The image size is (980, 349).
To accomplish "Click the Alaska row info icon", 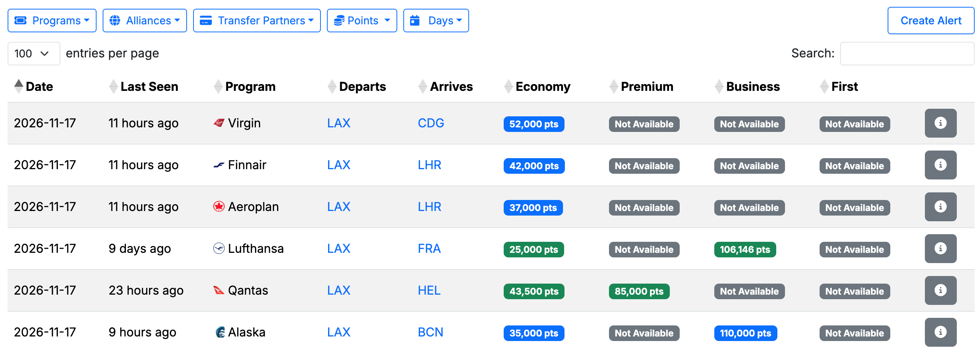I will point(940,332).
